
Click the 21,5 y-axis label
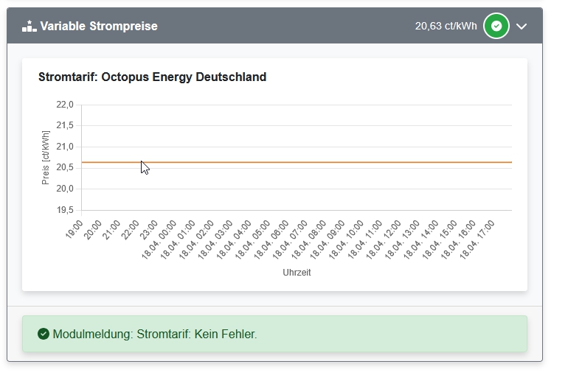(x=65, y=126)
